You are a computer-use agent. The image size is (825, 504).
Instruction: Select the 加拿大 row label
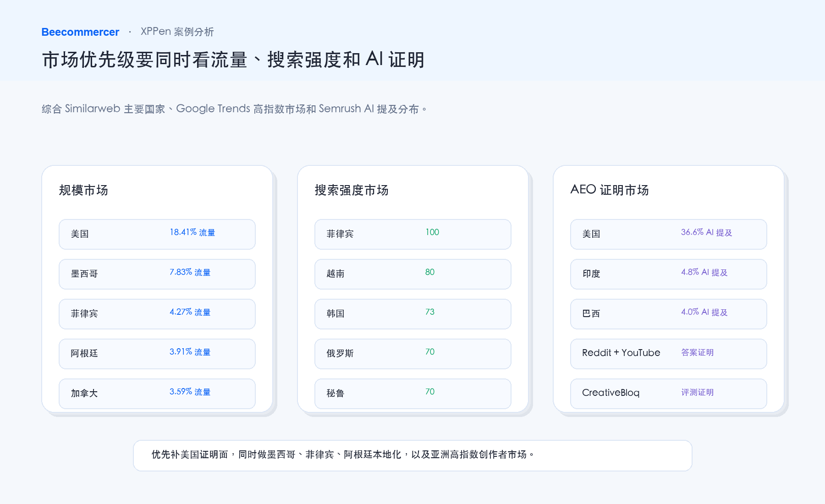[84, 394]
